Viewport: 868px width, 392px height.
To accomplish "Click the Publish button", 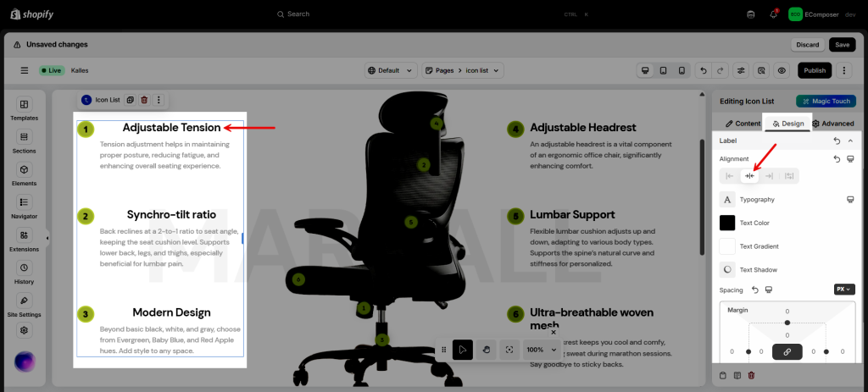I will click(814, 70).
